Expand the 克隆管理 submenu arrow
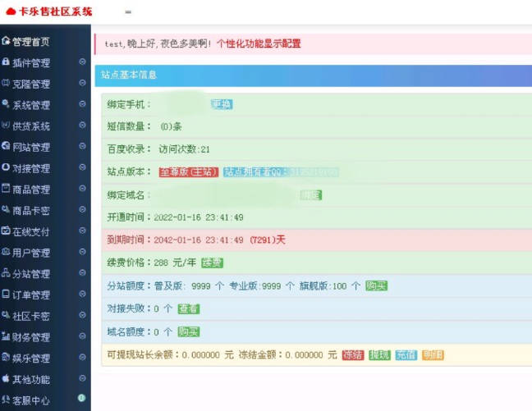 (82, 83)
